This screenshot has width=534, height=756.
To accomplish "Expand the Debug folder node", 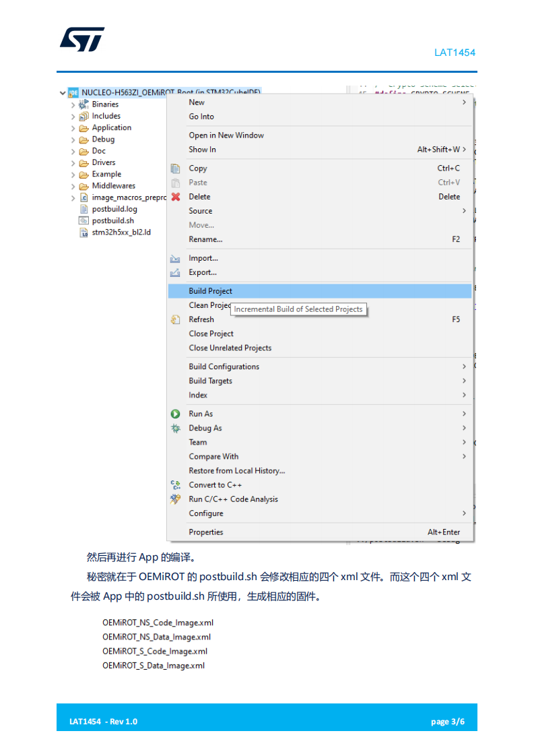I will tap(73, 140).
